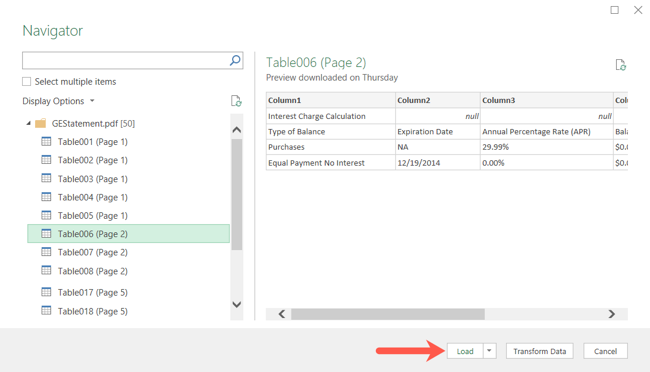Click the null cell under Column3
The height and width of the screenshot is (372, 650).
tap(547, 116)
